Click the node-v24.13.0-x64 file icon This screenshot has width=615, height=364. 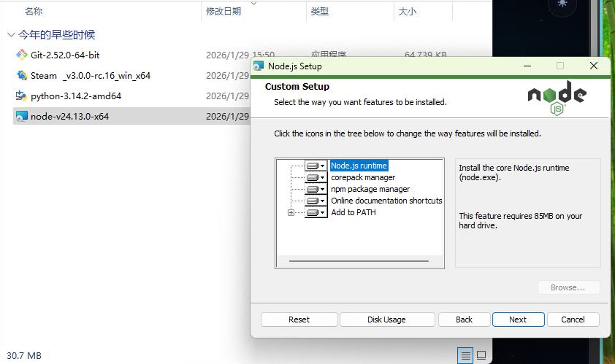point(22,116)
